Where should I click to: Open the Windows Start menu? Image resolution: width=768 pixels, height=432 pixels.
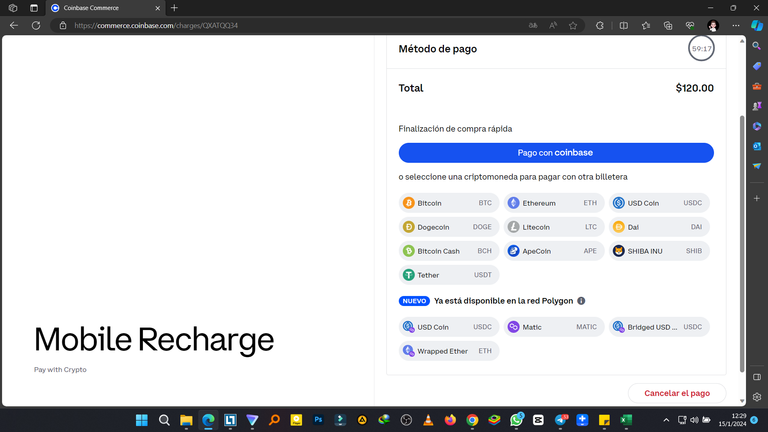click(142, 420)
